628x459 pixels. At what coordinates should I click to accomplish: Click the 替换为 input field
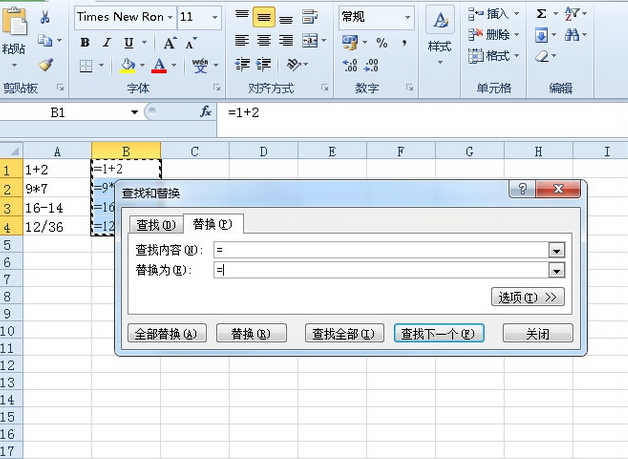(380, 270)
